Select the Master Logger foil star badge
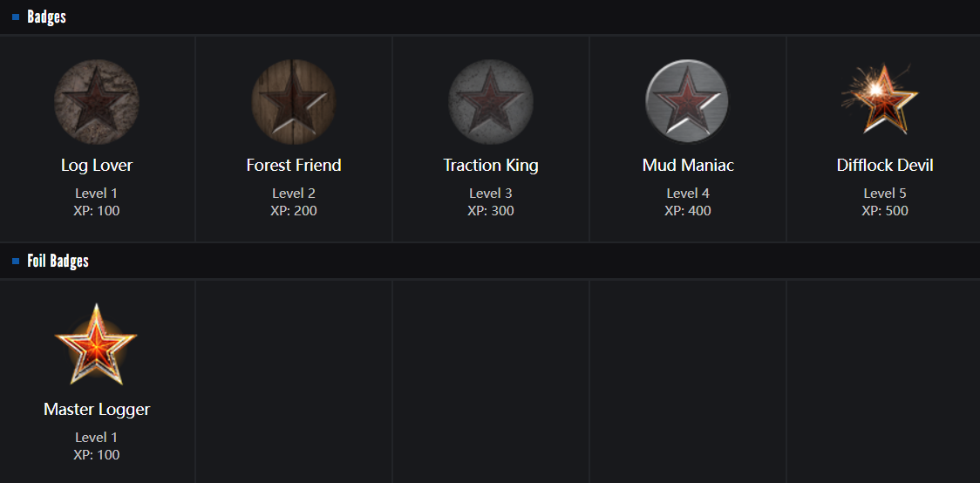The width and height of the screenshot is (980, 483). pos(96,345)
